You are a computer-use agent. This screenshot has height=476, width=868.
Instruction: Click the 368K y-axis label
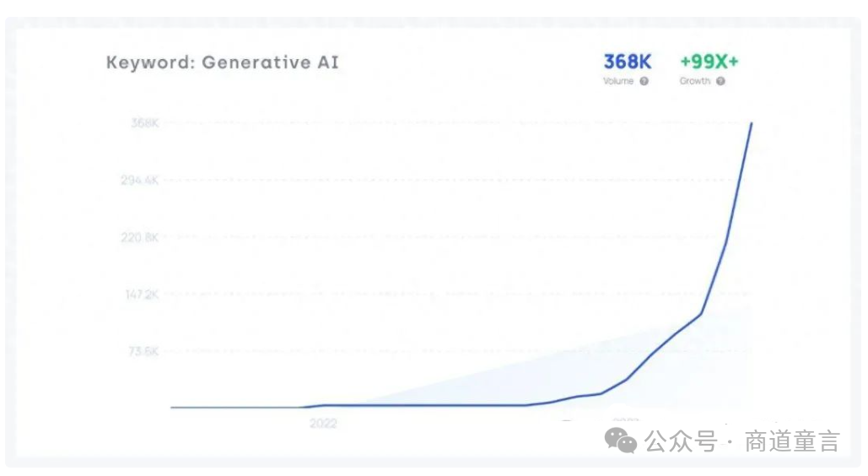tap(145, 123)
